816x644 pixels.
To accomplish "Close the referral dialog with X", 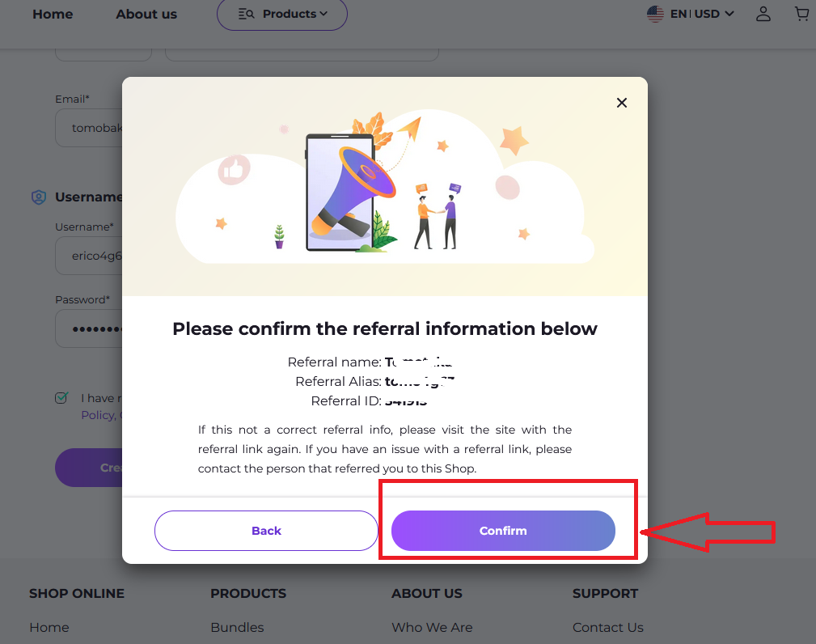I will [622, 103].
